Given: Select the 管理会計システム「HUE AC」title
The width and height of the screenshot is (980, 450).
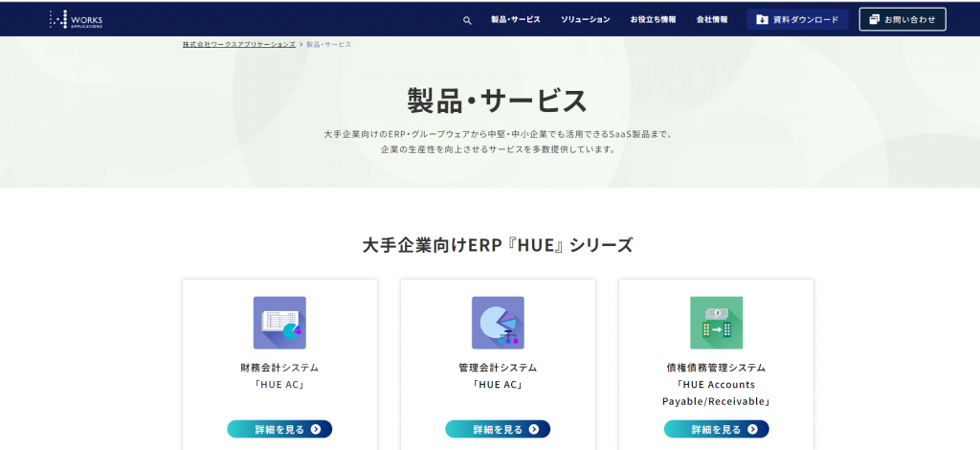Looking at the screenshot, I should pos(498,375).
